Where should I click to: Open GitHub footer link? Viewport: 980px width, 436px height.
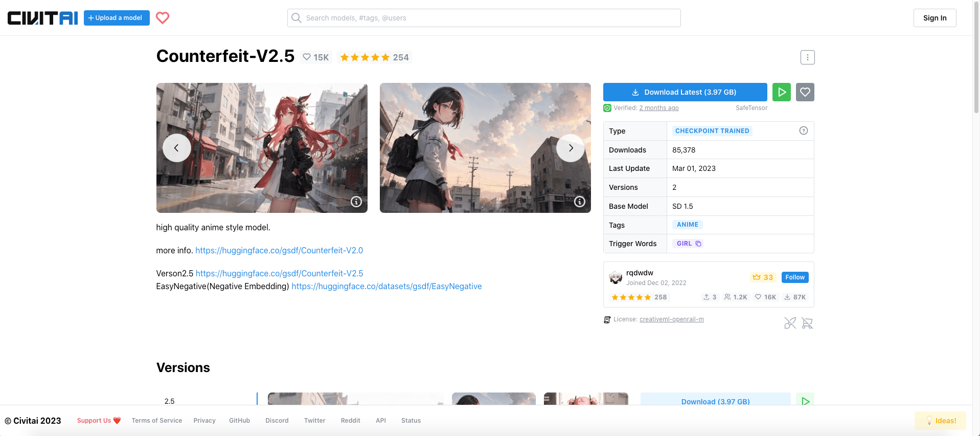tap(239, 421)
